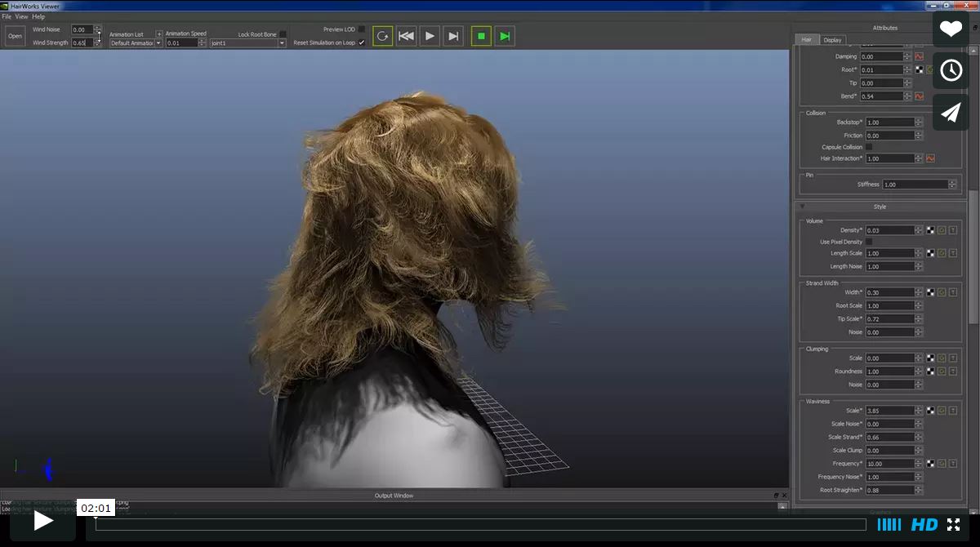Play the video using bottom-left play button
The height and width of the screenshot is (547, 980).
(x=43, y=520)
